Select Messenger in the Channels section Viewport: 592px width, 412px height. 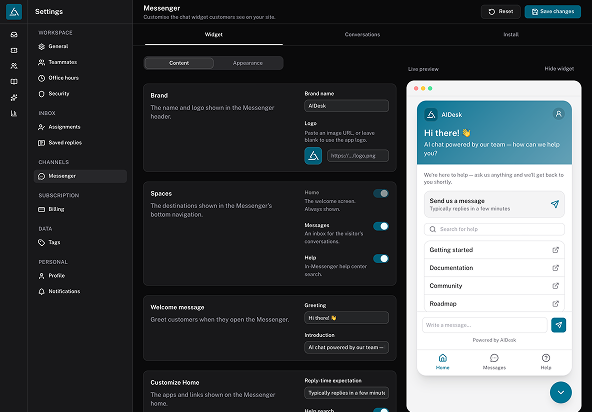click(x=80, y=176)
